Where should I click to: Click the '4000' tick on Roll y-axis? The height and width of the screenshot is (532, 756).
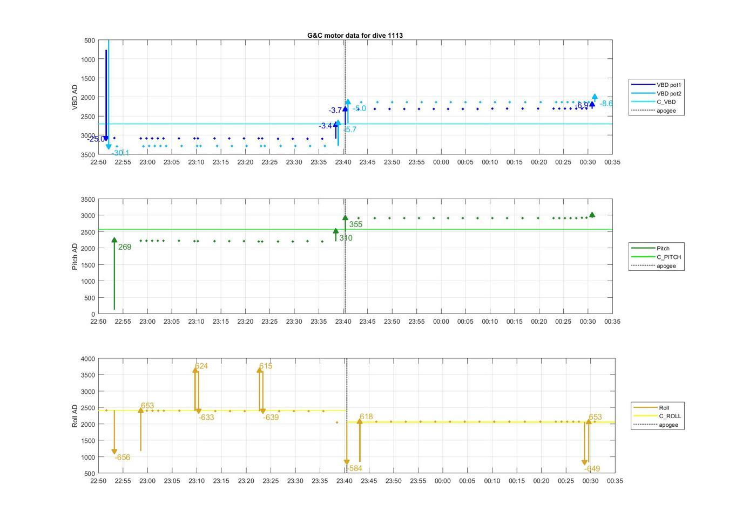tap(87, 359)
